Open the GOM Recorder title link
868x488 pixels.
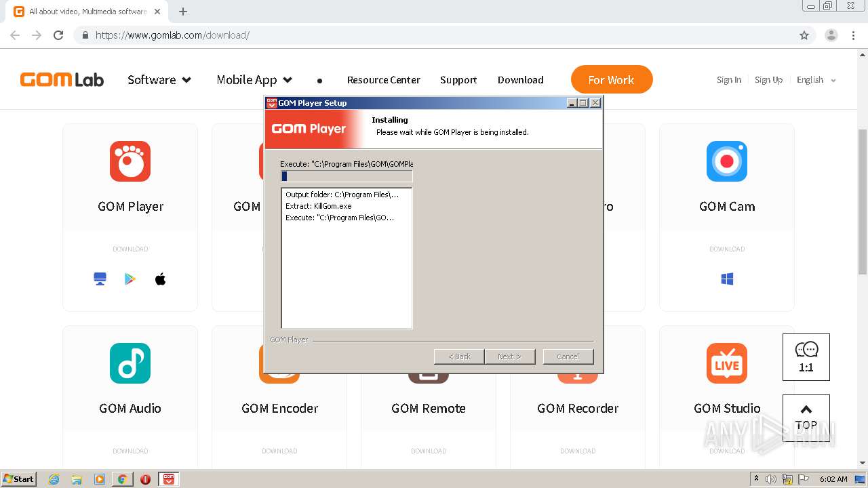pos(578,408)
